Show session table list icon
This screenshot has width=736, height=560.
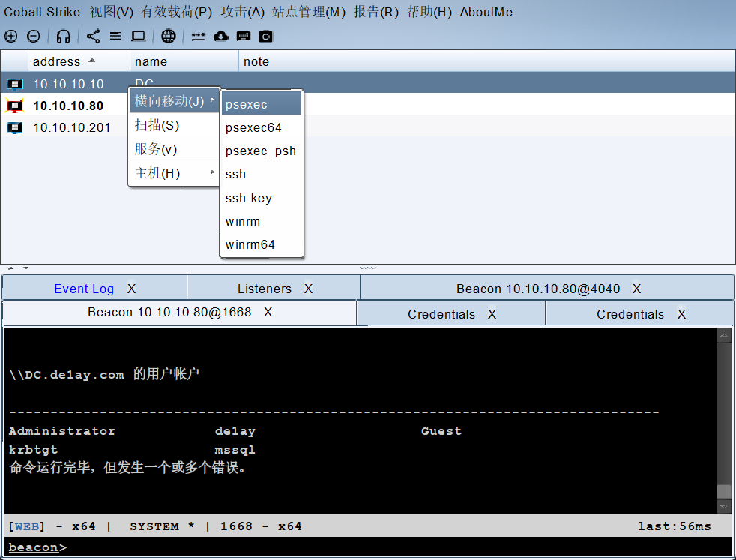[115, 36]
